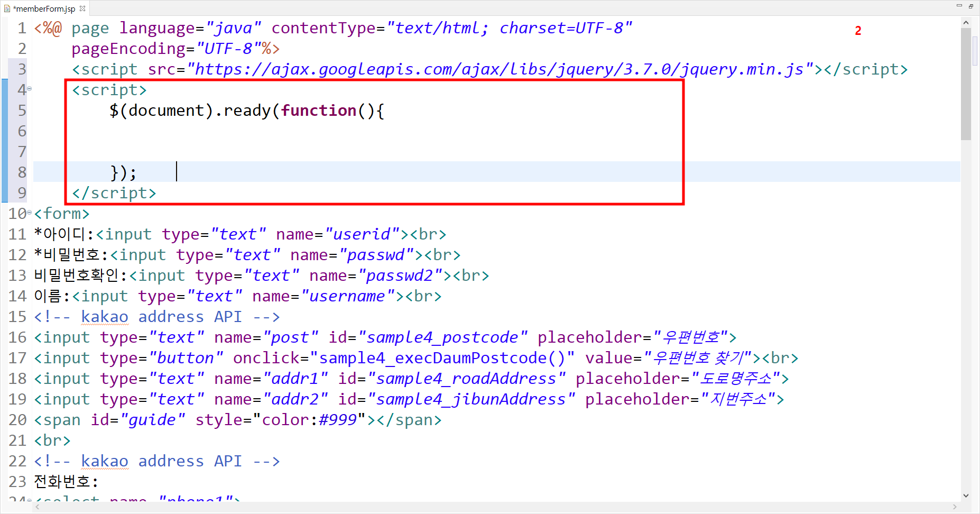Viewport: 980px width, 514px height.
Task: Click the <br> tag on line 21
Action: pos(52,440)
